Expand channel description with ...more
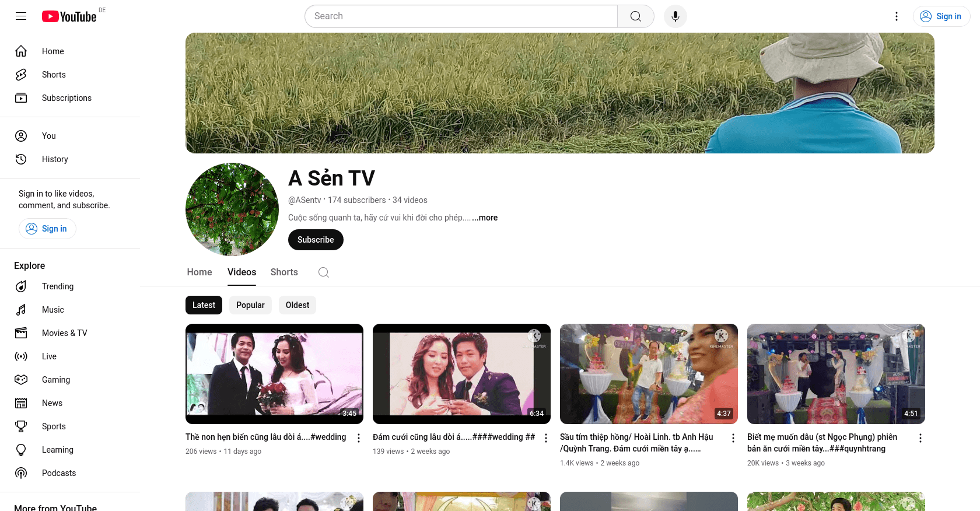Screen dimensions: 980x511 click(485, 218)
